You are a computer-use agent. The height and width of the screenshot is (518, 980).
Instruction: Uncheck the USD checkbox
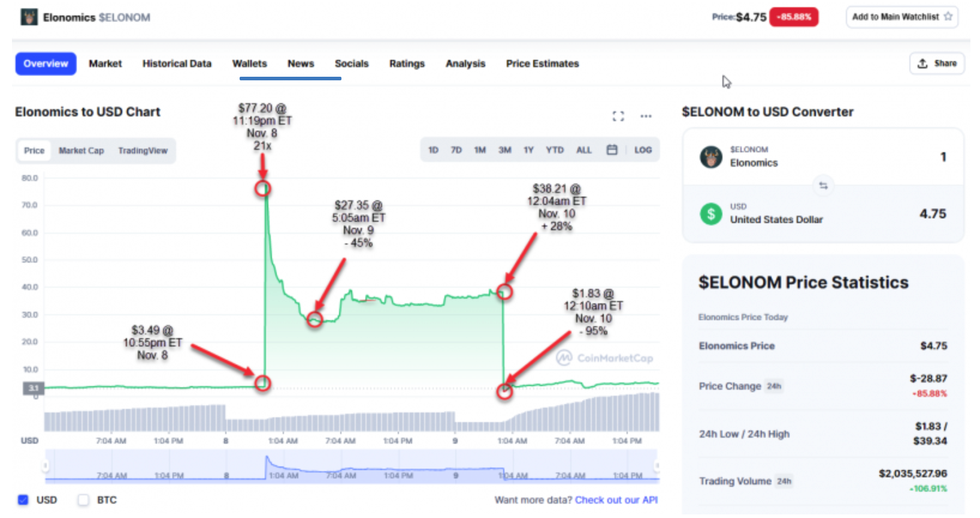pyautogui.click(x=23, y=500)
